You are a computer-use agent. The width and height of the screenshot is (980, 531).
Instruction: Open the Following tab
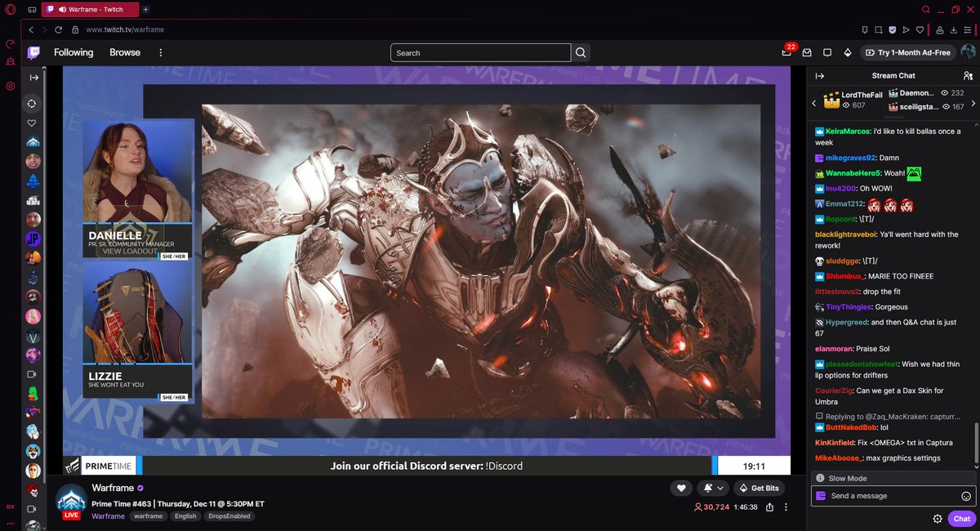pos(73,52)
